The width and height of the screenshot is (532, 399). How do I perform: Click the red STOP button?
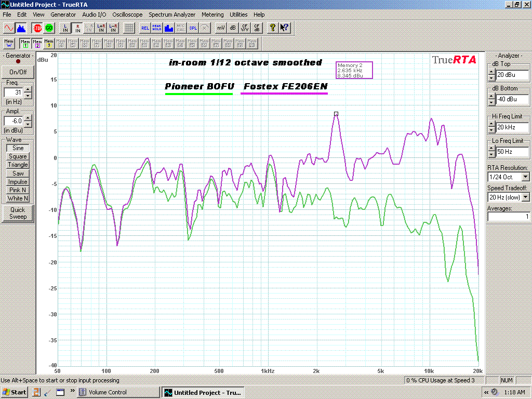pos(37,28)
